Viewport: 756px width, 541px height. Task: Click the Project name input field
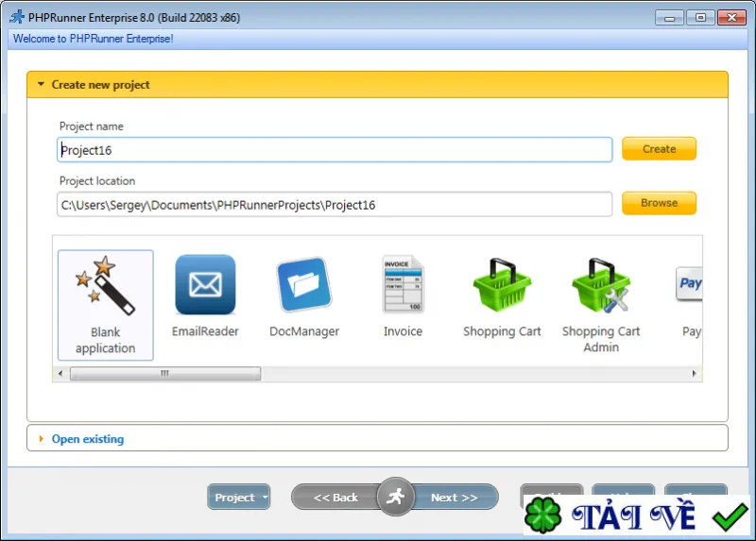[x=335, y=150]
